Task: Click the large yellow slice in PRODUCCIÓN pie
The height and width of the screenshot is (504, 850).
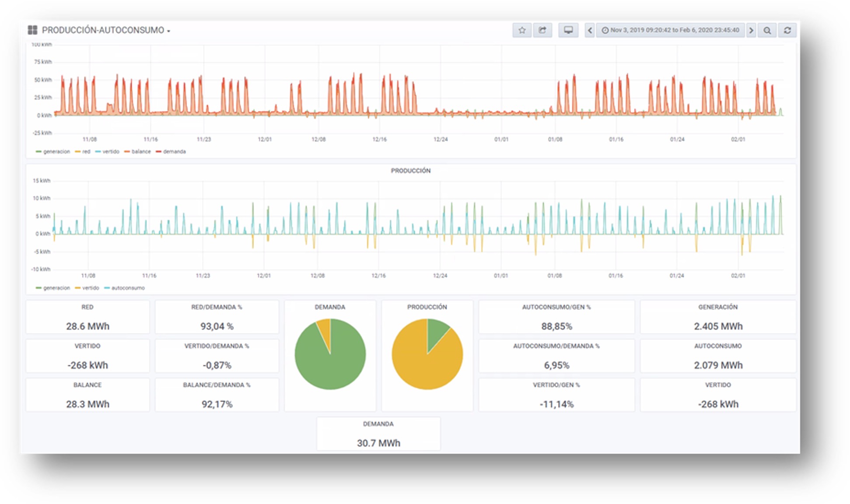Action: (x=420, y=365)
